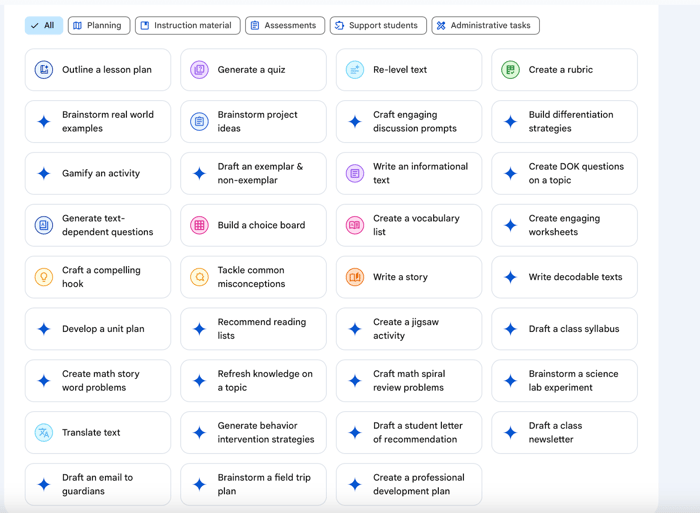
Task: Open Gamify an activity card
Action: click(98, 174)
